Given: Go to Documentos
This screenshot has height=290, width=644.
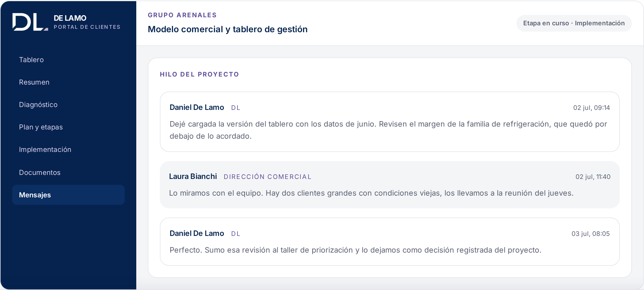Looking at the screenshot, I should 68,173.
